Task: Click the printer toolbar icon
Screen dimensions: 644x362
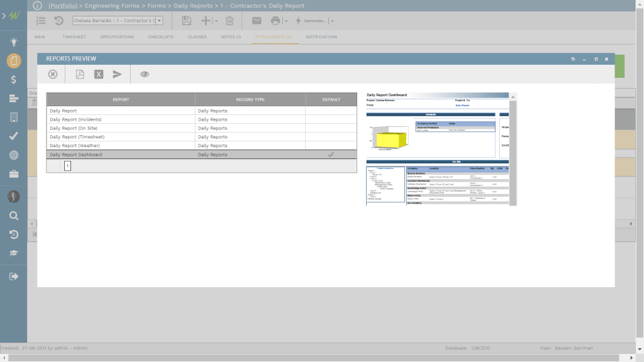Action: pyautogui.click(x=275, y=21)
